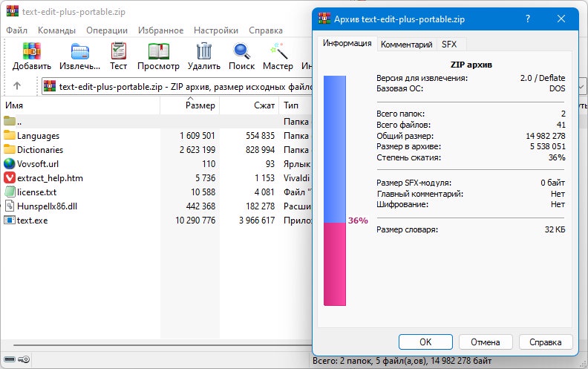Click the dialog help question mark
This screenshot has height=369, width=588.
point(528,19)
